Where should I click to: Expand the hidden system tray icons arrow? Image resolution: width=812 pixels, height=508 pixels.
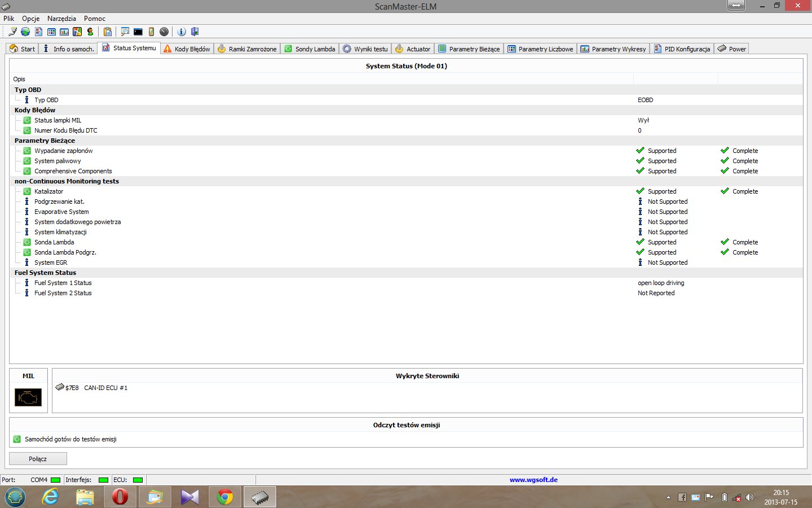coord(668,498)
